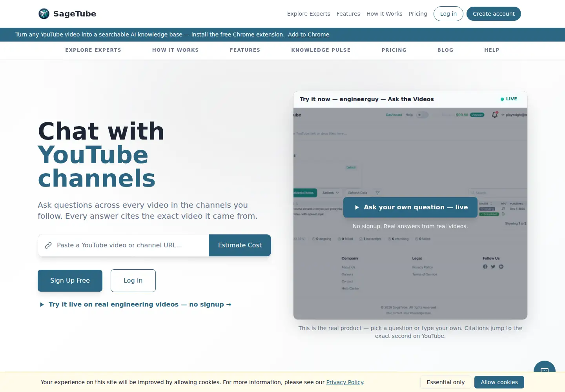Click the LIVE badge on the demo card
The height and width of the screenshot is (392, 565).
point(509,99)
